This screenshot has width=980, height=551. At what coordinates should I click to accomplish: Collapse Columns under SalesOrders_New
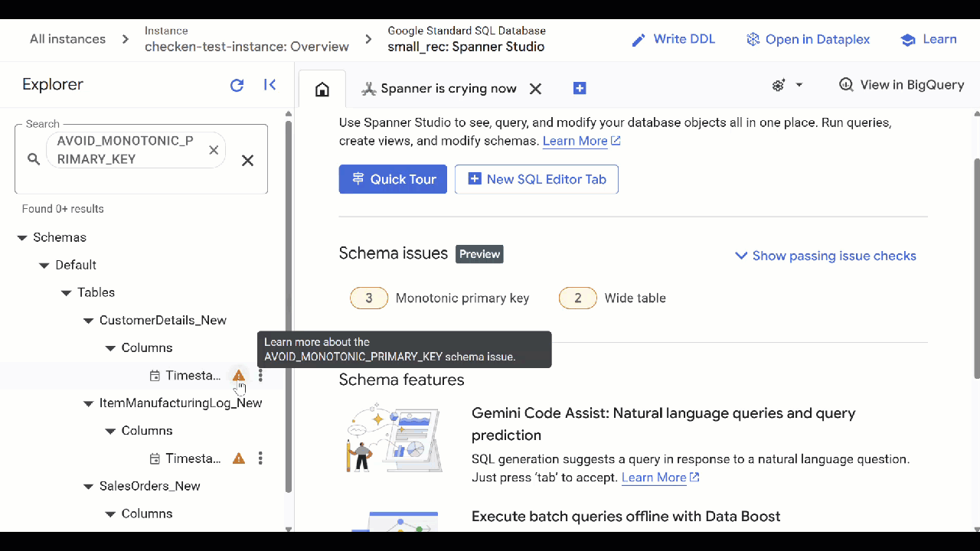coord(110,514)
